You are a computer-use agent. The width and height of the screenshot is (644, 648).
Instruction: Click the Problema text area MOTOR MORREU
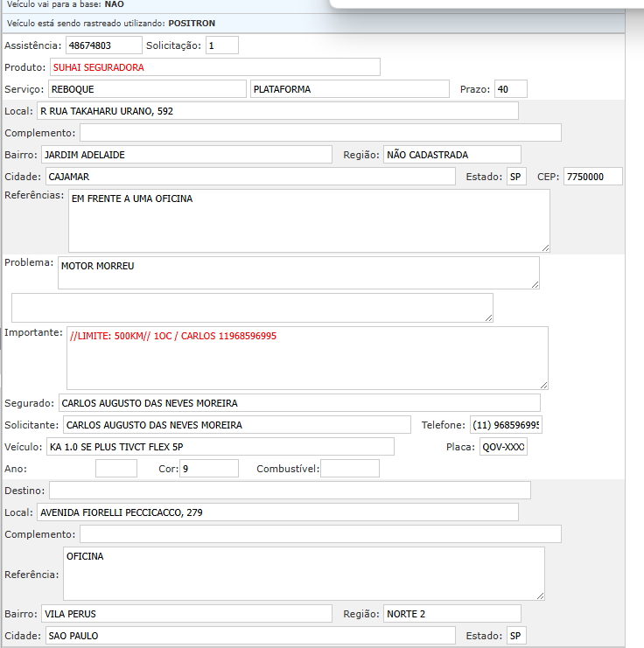point(297,272)
